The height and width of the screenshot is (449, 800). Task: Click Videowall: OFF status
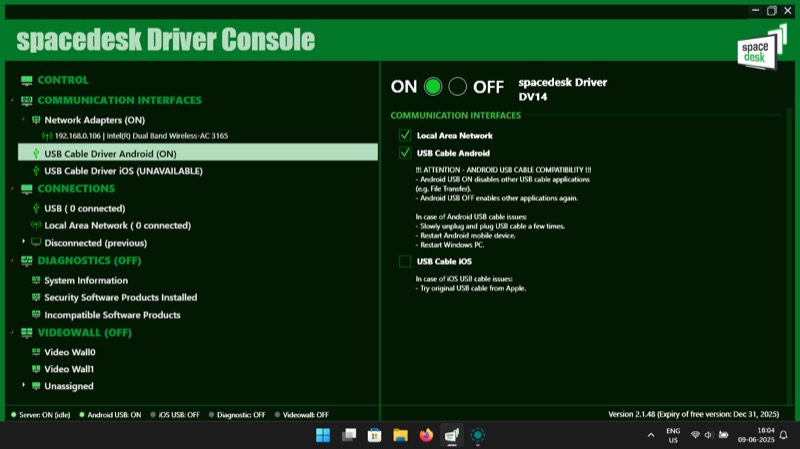[302, 415]
